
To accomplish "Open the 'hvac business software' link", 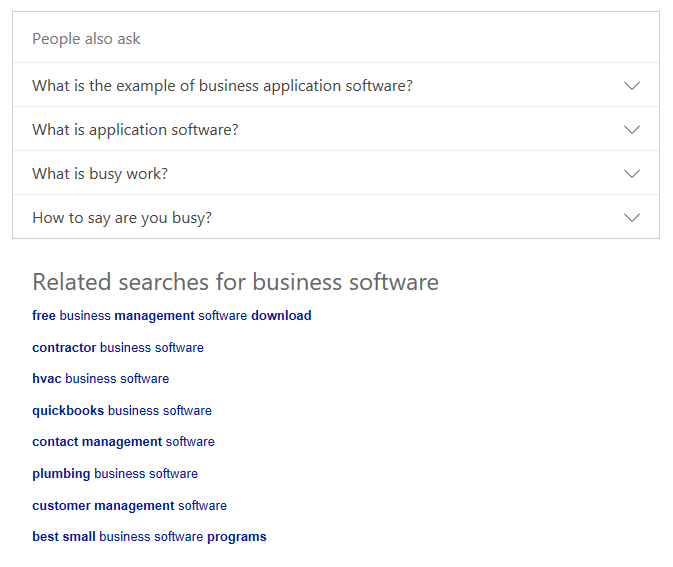I will 100,379.
